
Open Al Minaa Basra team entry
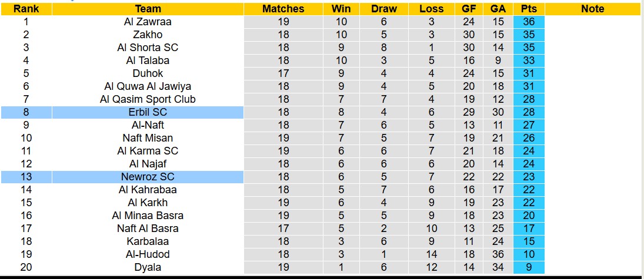pyautogui.click(x=148, y=216)
